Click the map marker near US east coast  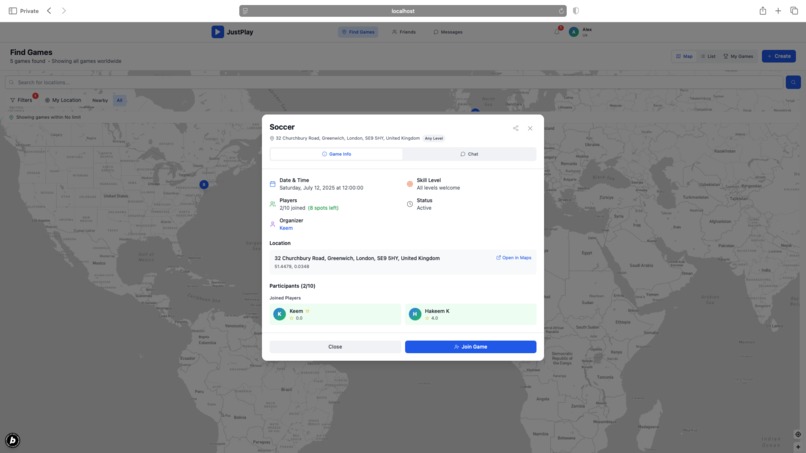[204, 184]
